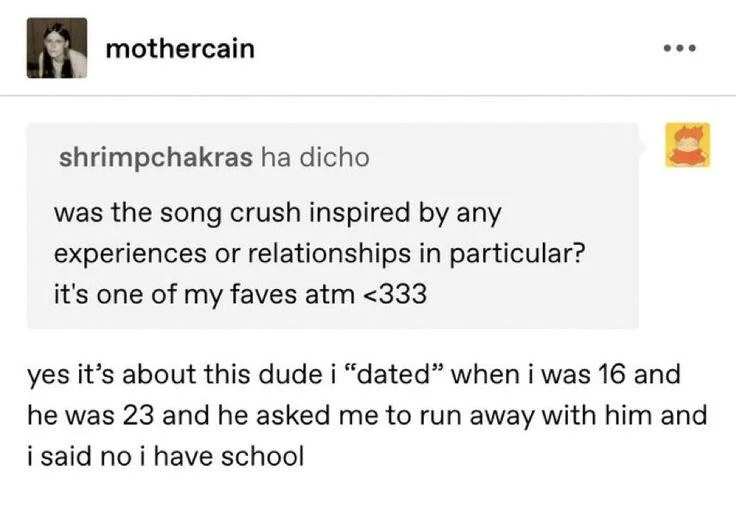Image resolution: width=736 pixels, height=509 pixels.
Task: Select the line 'was the song crush inspired by any'
Action: point(278,214)
